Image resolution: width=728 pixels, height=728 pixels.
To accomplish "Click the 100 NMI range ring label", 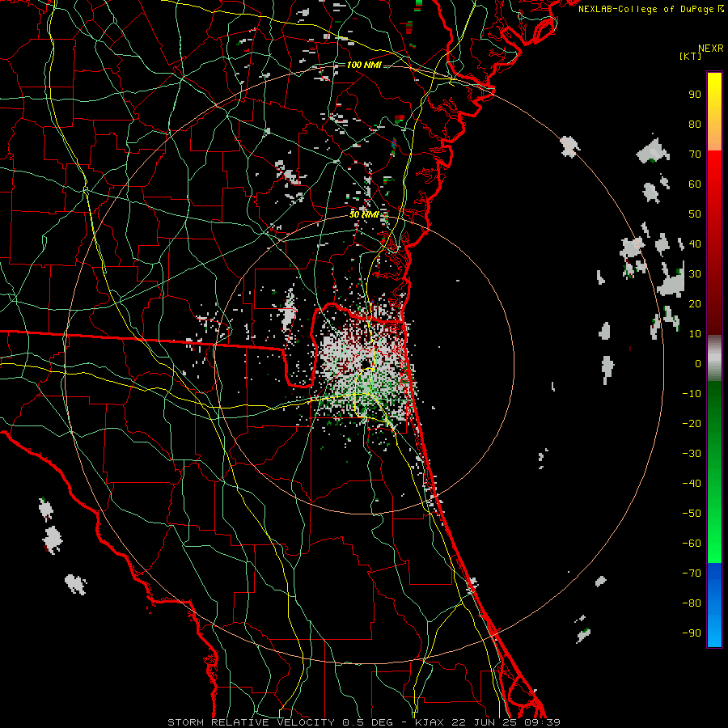I will [364, 65].
